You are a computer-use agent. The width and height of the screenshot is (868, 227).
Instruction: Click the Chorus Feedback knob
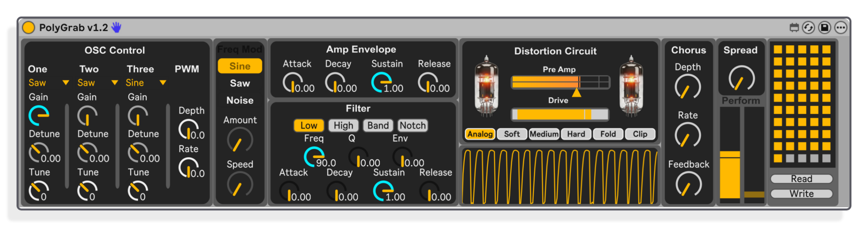tap(689, 184)
